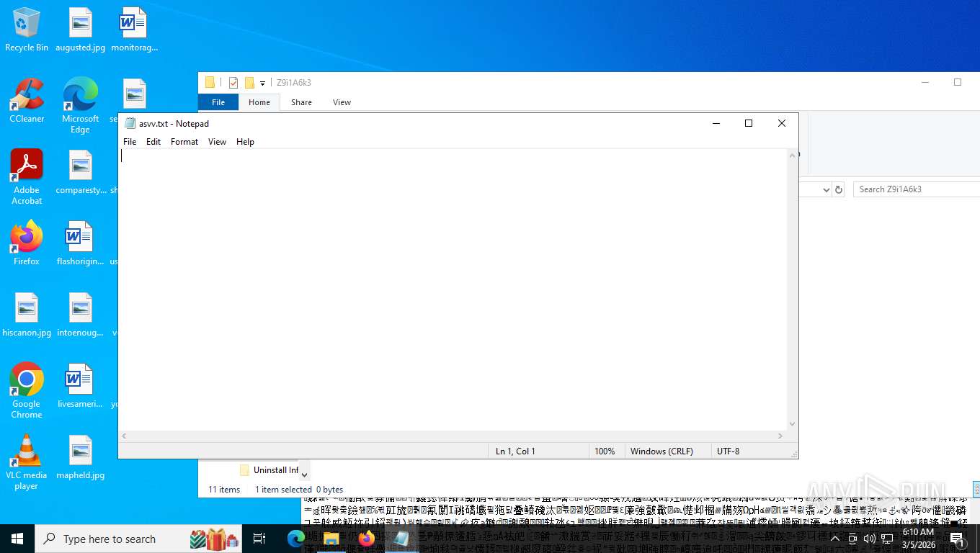Launch CCleaner from the desktop
980x553 pixels.
(x=27, y=101)
